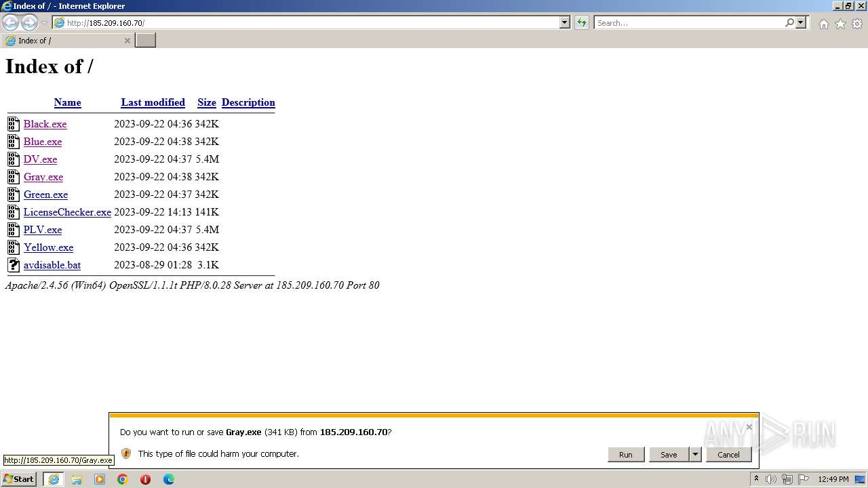868x488 pixels.
Task: Click Run in the download bar
Action: [625, 455]
